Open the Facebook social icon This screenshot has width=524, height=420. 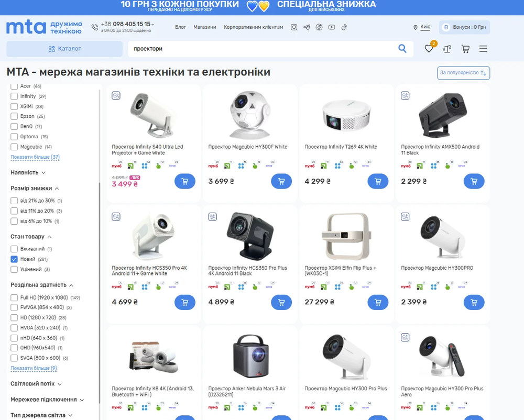coord(319,27)
